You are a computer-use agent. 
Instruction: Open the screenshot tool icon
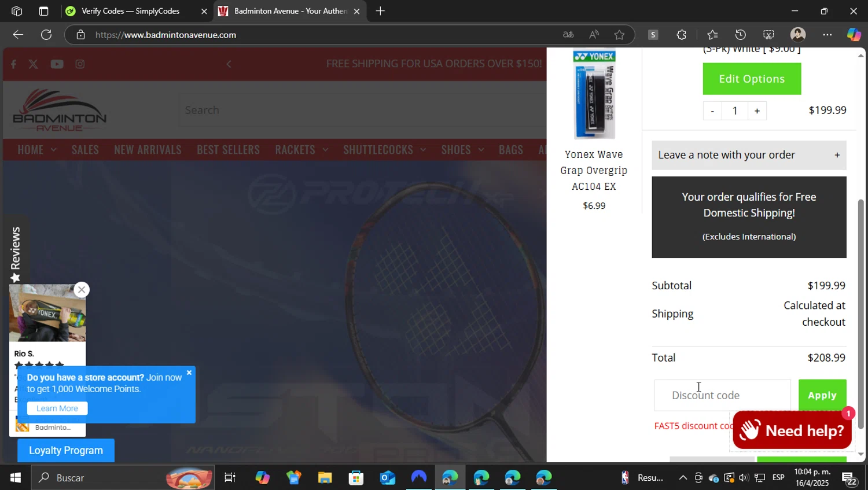768,35
